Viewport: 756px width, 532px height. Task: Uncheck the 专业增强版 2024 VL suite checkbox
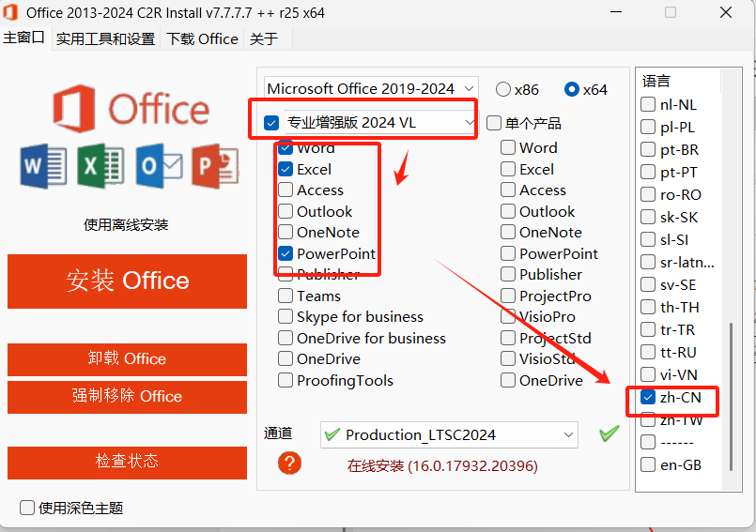coord(271,123)
